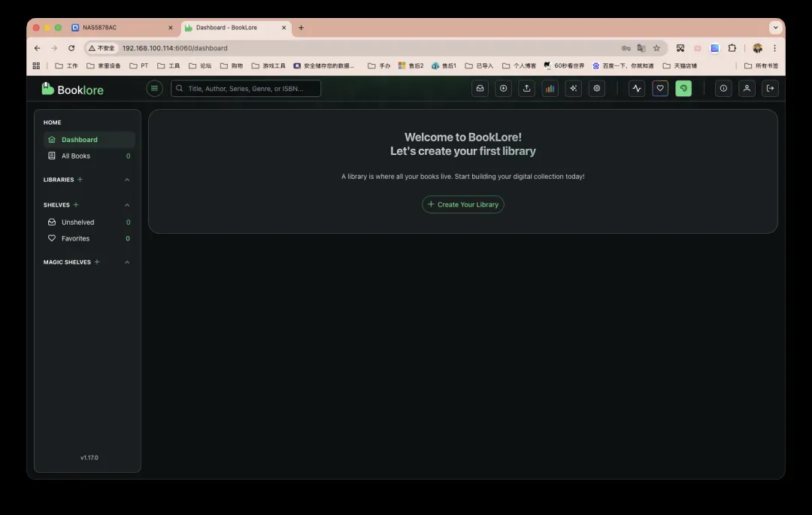Open the 60秒看世界 bookmark

pyautogui.click(x=564, y=65)
